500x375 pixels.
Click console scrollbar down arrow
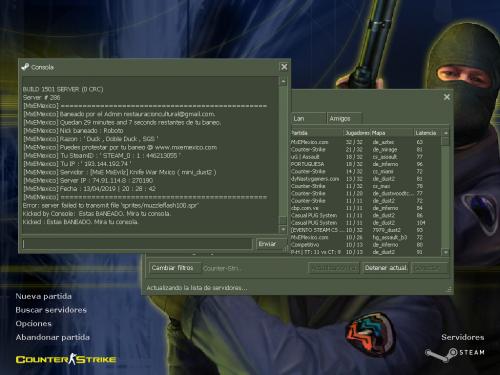(x=283, y=229)
